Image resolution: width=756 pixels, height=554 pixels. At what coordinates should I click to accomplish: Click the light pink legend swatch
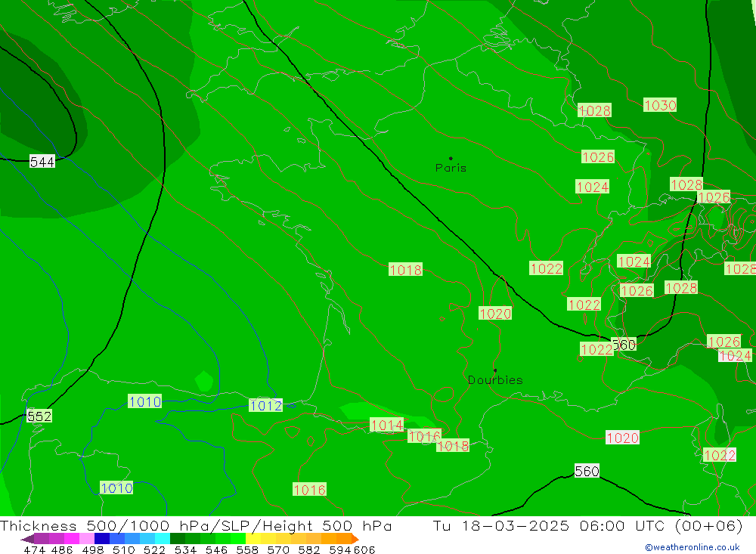click(x=87, y=539)
